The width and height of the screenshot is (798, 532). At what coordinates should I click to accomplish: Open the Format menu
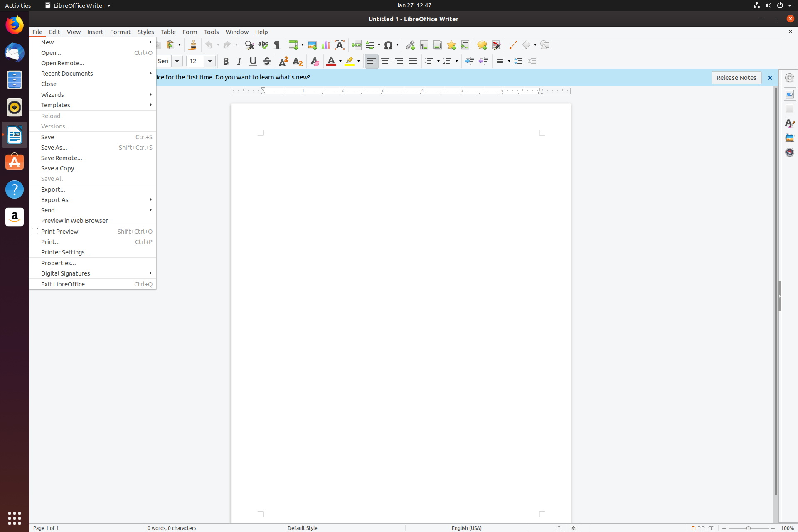coord(120,32)
